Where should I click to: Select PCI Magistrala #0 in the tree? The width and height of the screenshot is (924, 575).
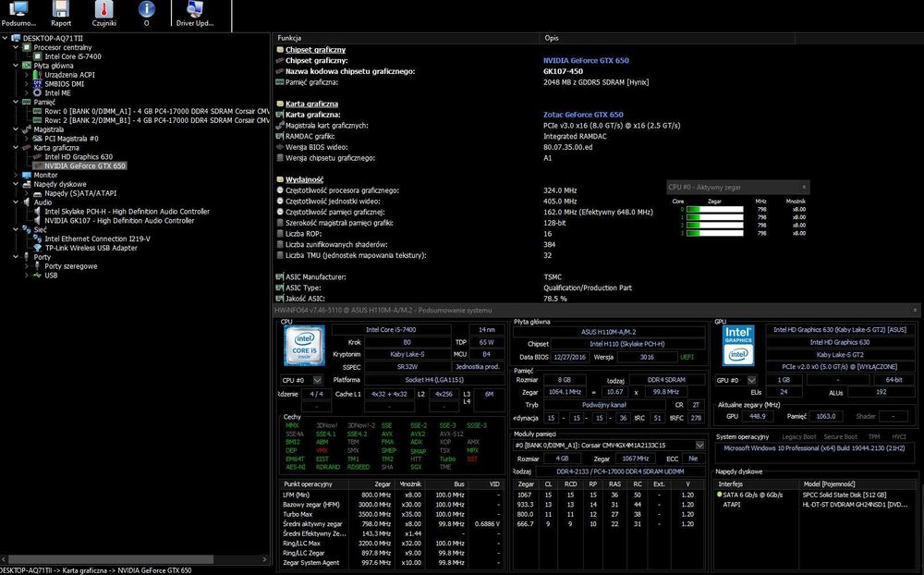point(71,139)
